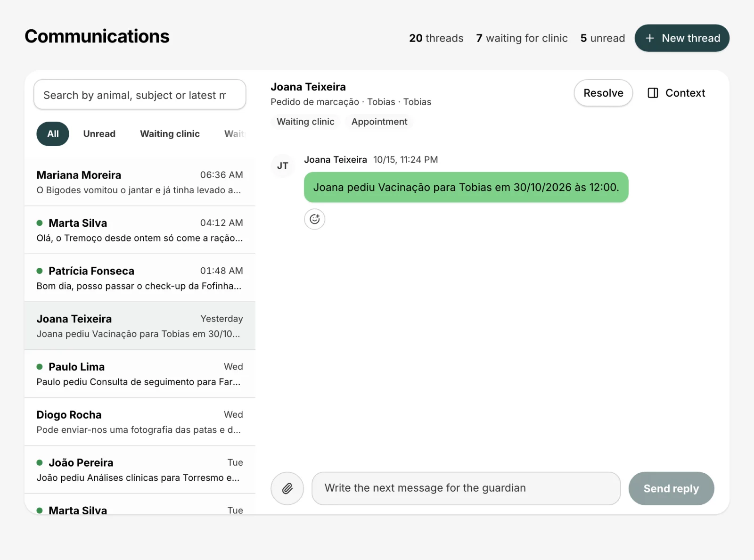Focus the thread search field
This screenshot has width=754, height=560.
coord(139,95)
